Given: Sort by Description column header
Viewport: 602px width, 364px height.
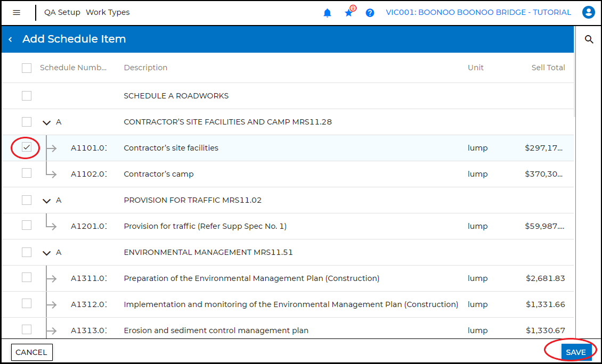Looking at the screenshot, I should point(145,68).
